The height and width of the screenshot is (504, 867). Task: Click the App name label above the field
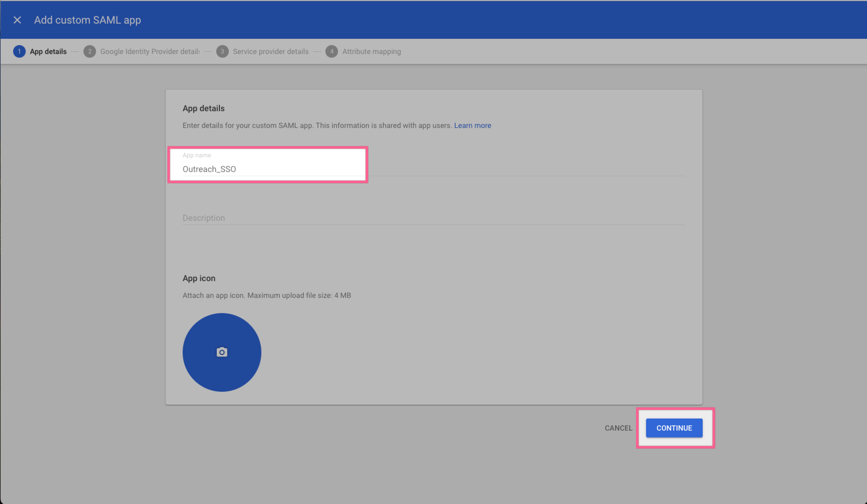(x=197, y=155)
